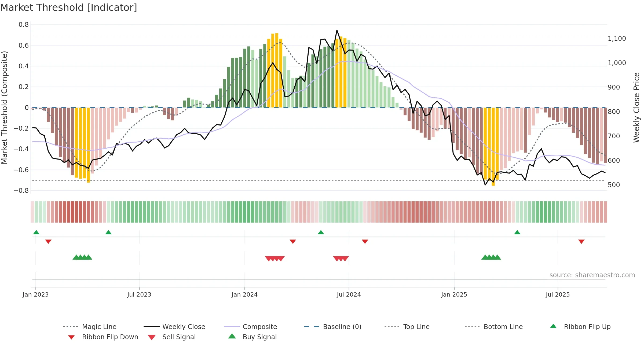Toggle the Bottom Line legend entry
Image resolution: width=644 pixels, height=362 pixels.
click(494, 327)
